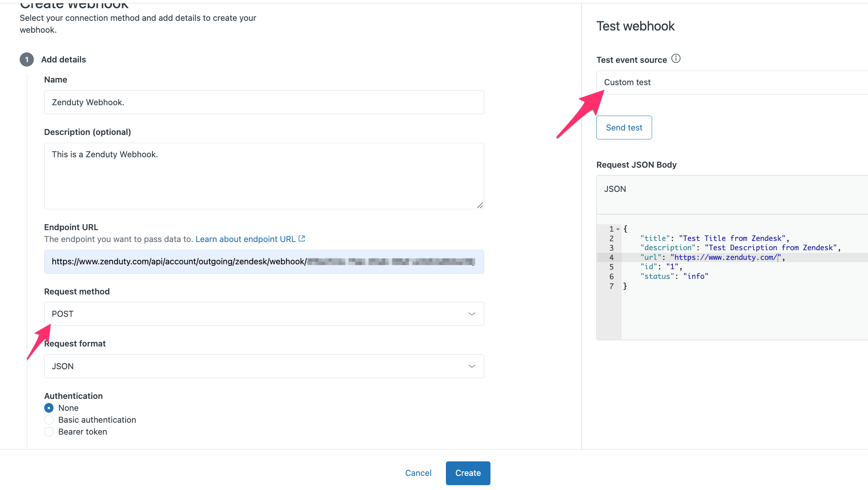Screen dimensions: 868x490
Task: Choose Bearer token authentication
Action: [49, 432]
